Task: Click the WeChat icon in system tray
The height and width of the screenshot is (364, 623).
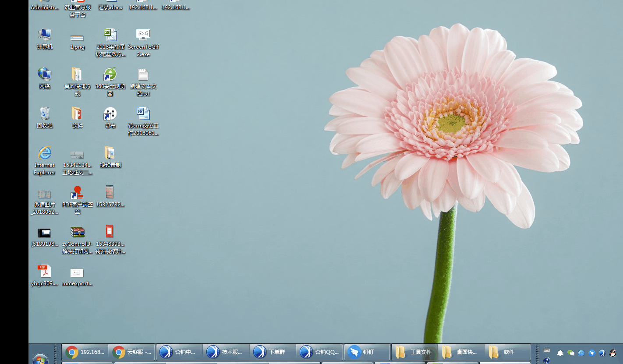Action: pyautogui.click(x=571, y=353)
